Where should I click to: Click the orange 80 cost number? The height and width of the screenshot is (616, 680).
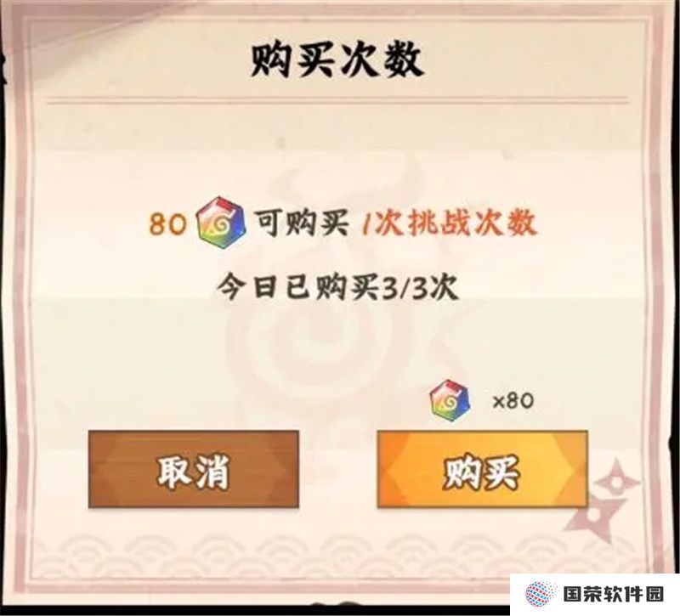click(x=166, y=224)
